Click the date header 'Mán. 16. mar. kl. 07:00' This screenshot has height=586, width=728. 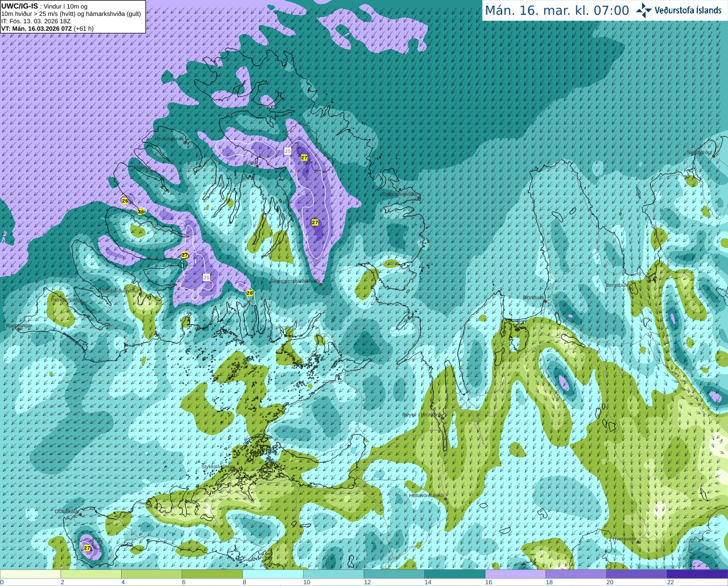pyautogui.click(x=557, y=11)
